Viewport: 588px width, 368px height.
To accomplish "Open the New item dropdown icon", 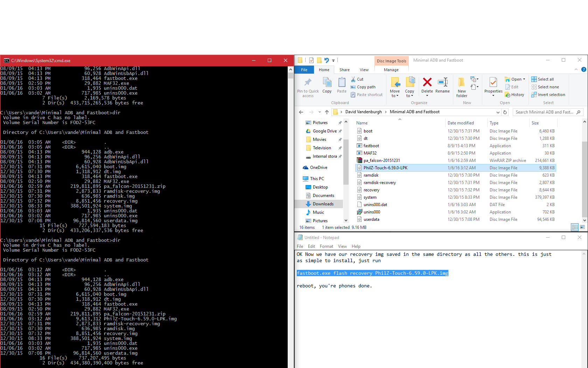I will pyautogui.click(x=474, y=79).
